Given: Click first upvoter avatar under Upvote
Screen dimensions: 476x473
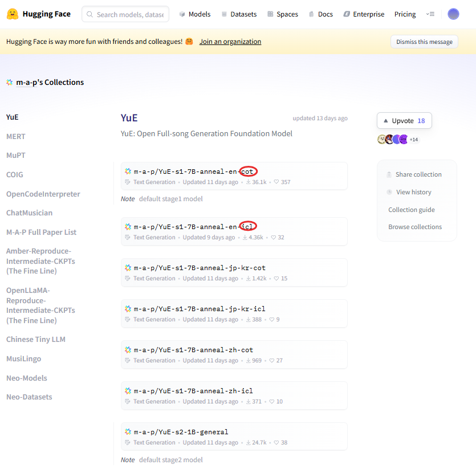Looking at the screenshot, I should [381, 139].
